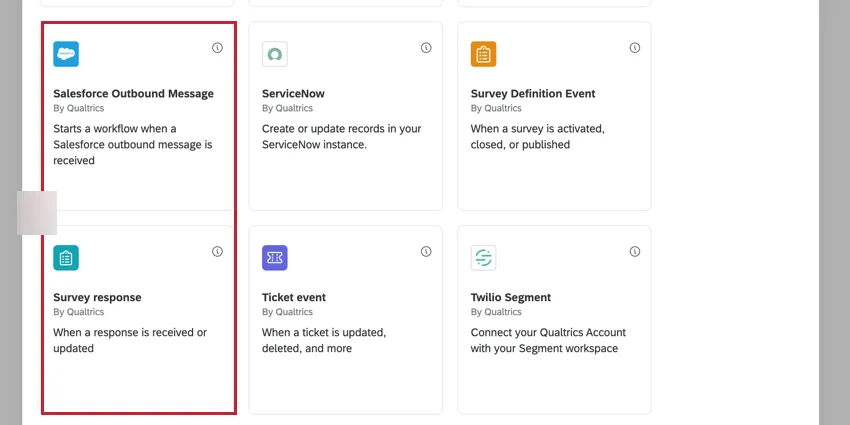850x425 pixels.
Task: Open info icon on ServiceNow card
Action: click(x=426, y=48)
